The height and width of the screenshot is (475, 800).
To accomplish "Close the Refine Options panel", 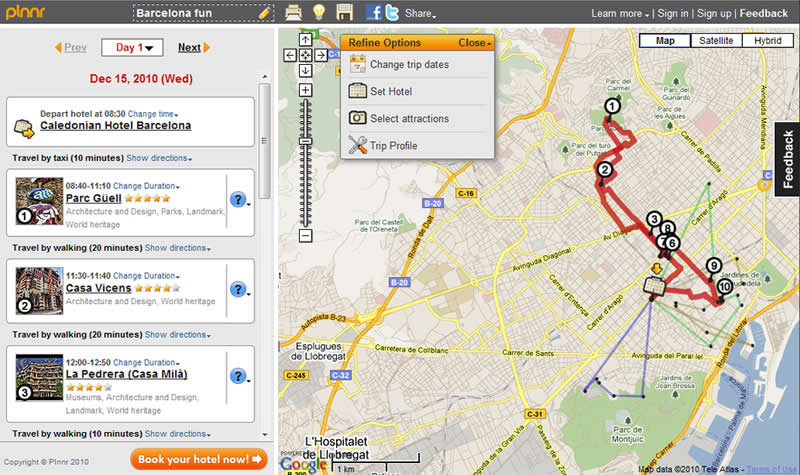I will [474, 43].
